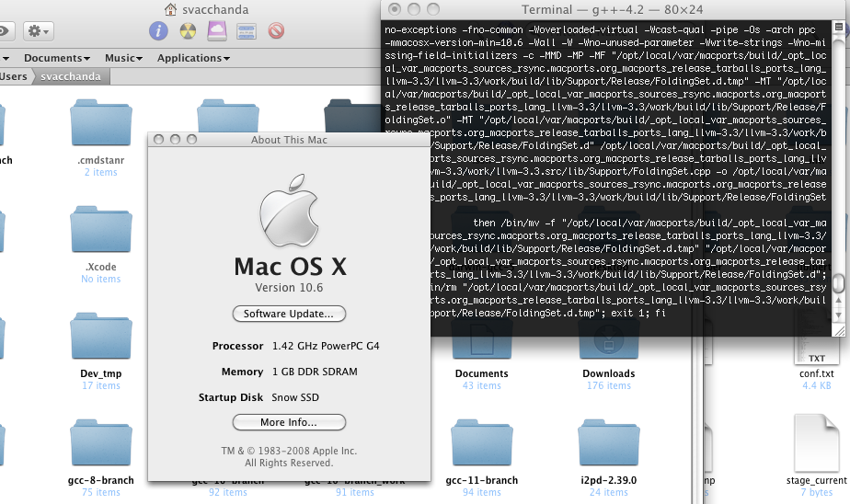Click the 'Mac OS X' heading text

[x=290, y=267]
